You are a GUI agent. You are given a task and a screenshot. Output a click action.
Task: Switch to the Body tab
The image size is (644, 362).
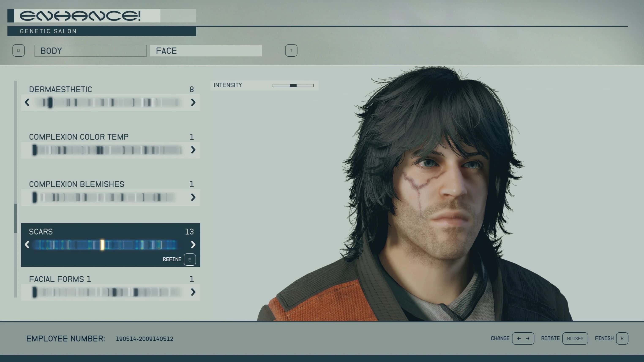coord(90,51)
